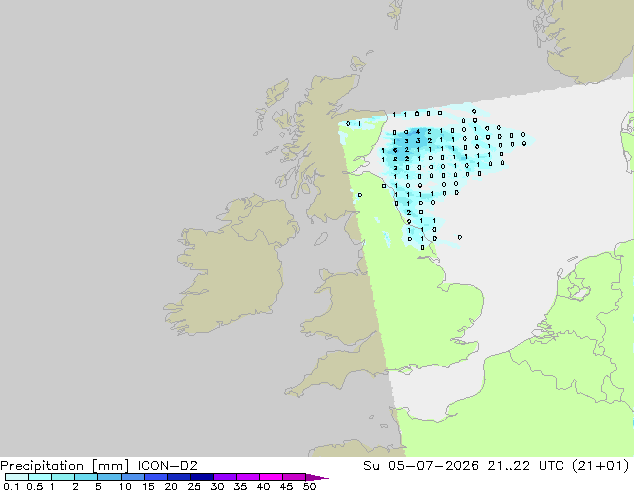Click the '20' legend scale label
The image size is (634, 490).
tap(171, 486)
